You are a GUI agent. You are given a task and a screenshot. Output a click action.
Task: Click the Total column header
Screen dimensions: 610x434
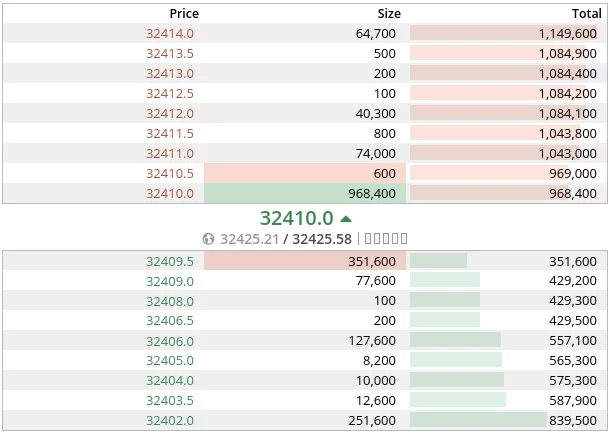[586, 13]
